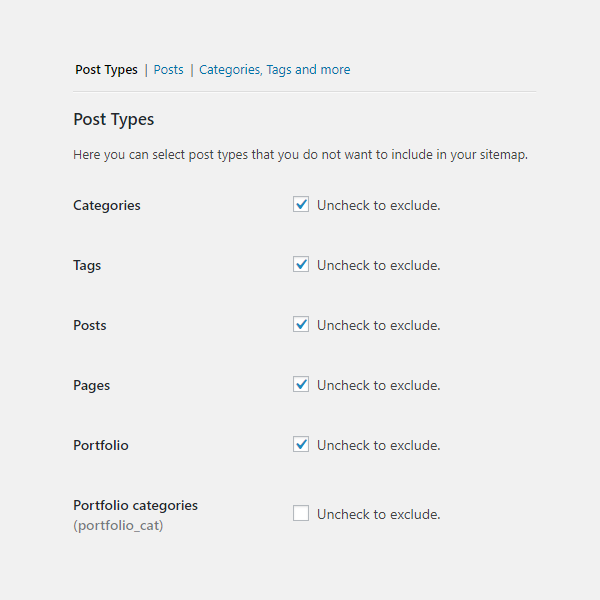
Task: Enable the Portfolio categories checkbox
Action: pos(301,514)
